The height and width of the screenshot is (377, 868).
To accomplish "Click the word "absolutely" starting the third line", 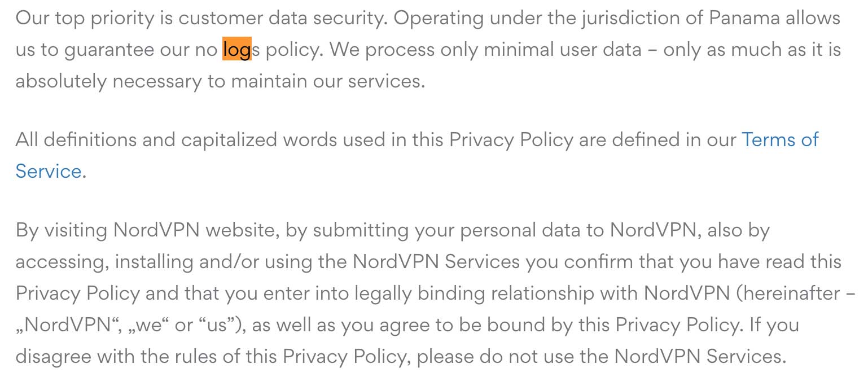I will (61, 82).
